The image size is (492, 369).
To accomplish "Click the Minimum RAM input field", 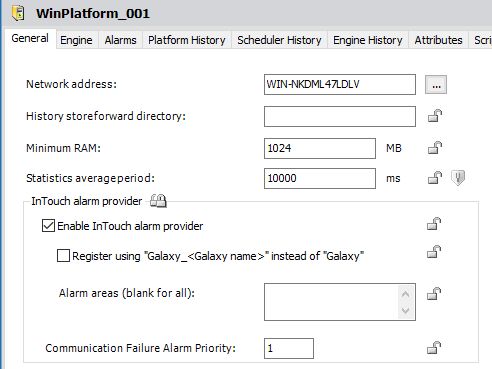I will (x=320, y=148).
